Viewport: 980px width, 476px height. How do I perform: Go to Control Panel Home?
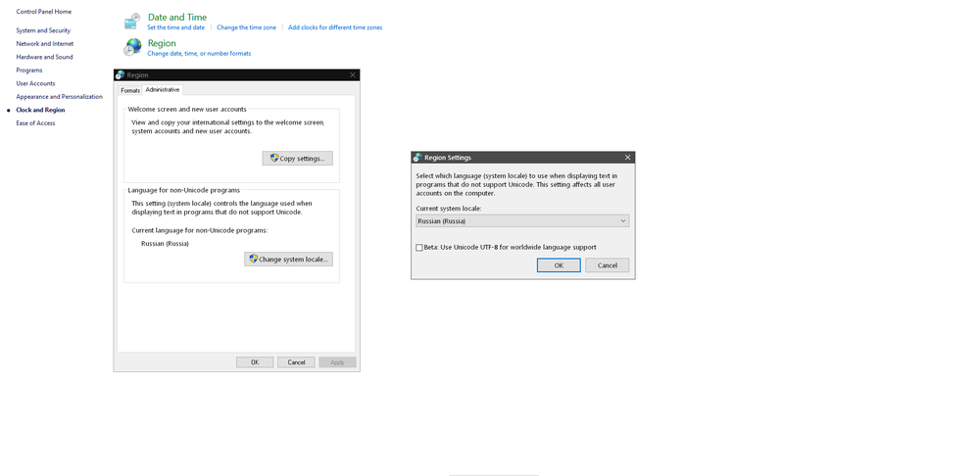tap(44, 12)
